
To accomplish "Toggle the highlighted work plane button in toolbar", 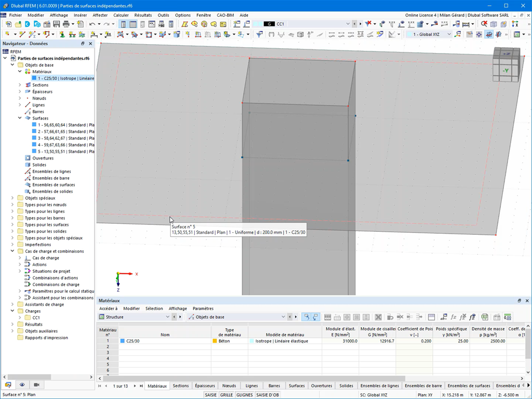I will [x=488, y=34].
